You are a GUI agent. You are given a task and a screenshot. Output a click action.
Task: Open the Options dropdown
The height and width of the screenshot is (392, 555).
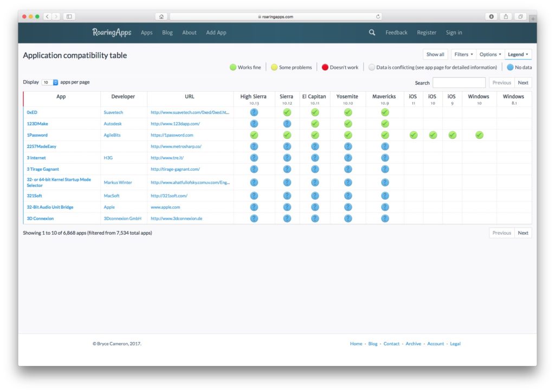tap(490, 54)
